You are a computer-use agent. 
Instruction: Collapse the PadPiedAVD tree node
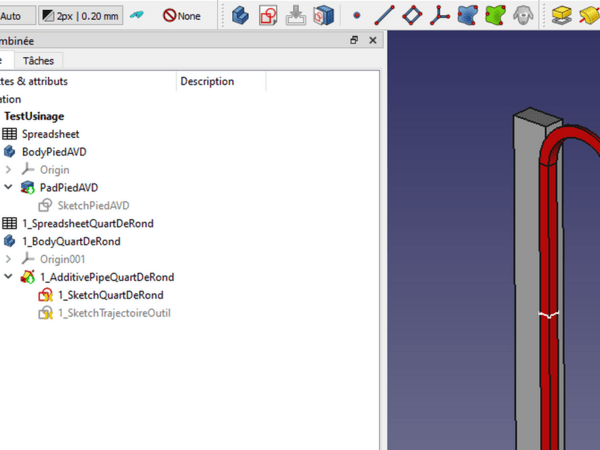pyautogui.click(x=9, y=187)
